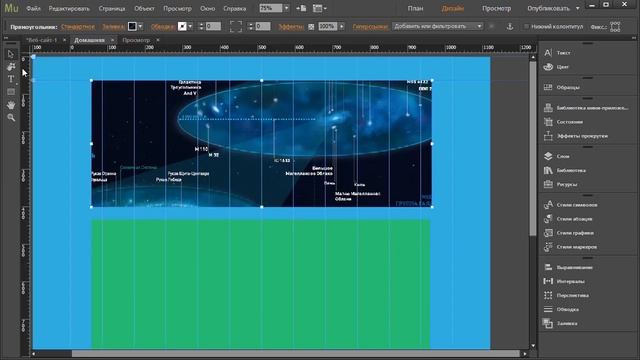Open the stroke color dropdown arrow
This screenshot has width=640, height=360.
click(x=190, y=27)
